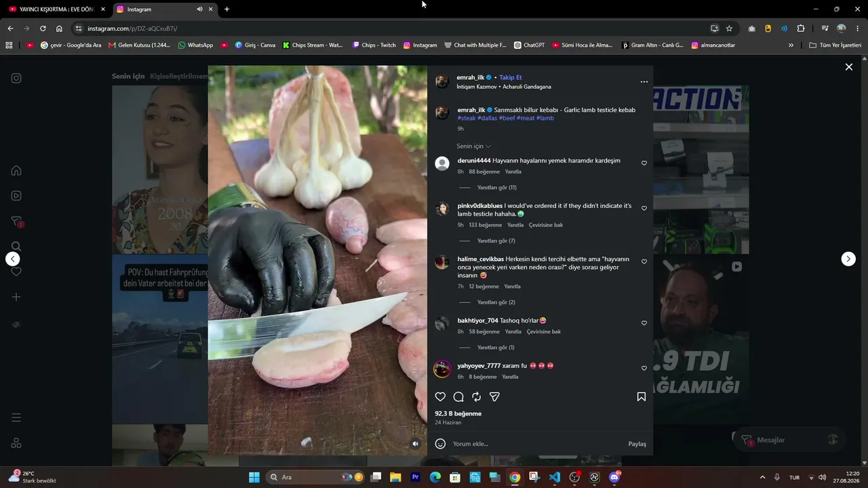Open the #steak hashtag link
Screen dimensions: 868x488
coord(467,118)
